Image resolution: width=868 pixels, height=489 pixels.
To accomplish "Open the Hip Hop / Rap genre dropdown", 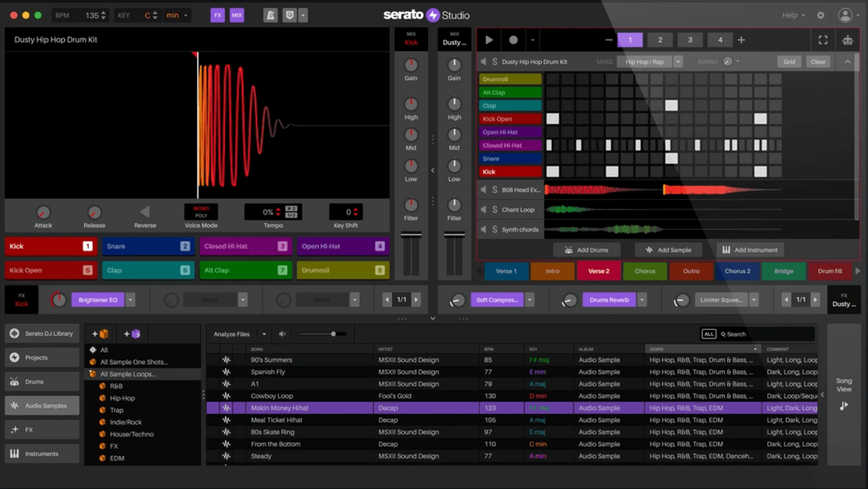I will [677, 61].
